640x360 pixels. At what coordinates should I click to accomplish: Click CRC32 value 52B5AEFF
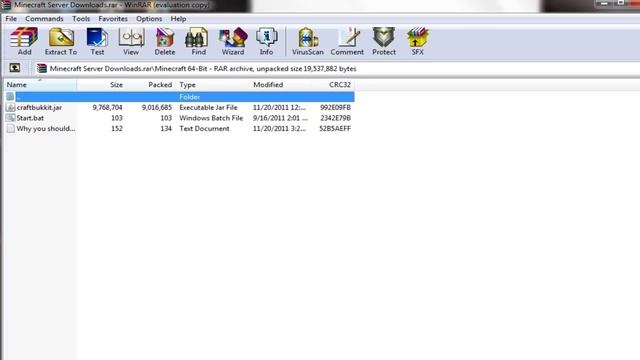tap(335, 129)
